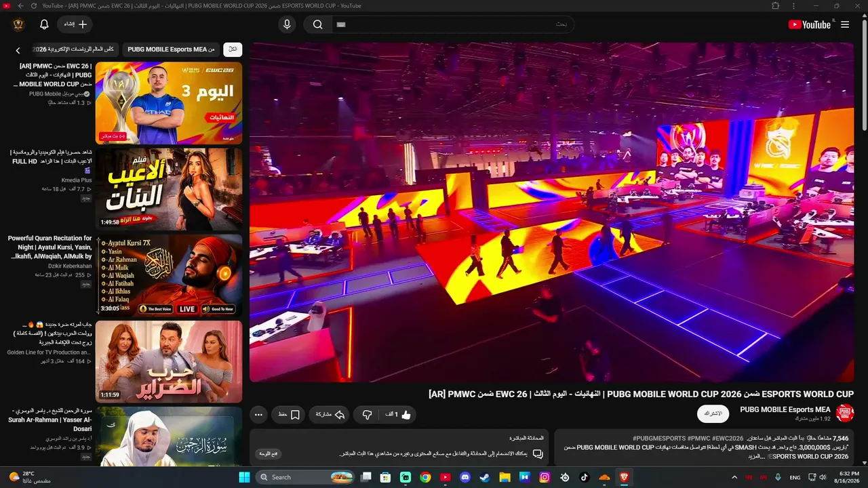
Task: Subscribe to PUBG MOBILE Esports MEA
Action: tap(714, 413)
